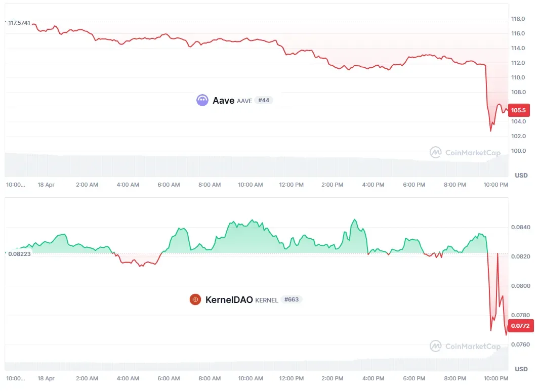Select the #663 rank badge
The height and width of the screenshot is (392, 540).
click(292, 299)
